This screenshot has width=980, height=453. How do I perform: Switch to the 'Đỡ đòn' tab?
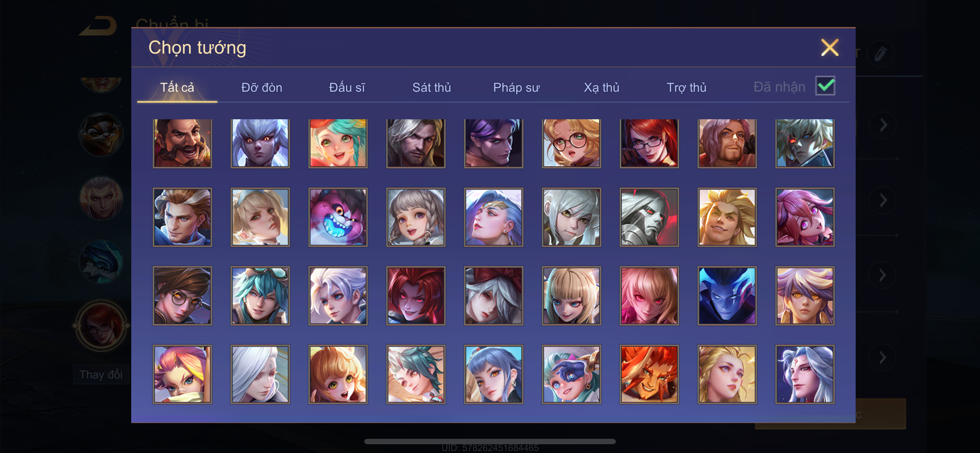262,87
